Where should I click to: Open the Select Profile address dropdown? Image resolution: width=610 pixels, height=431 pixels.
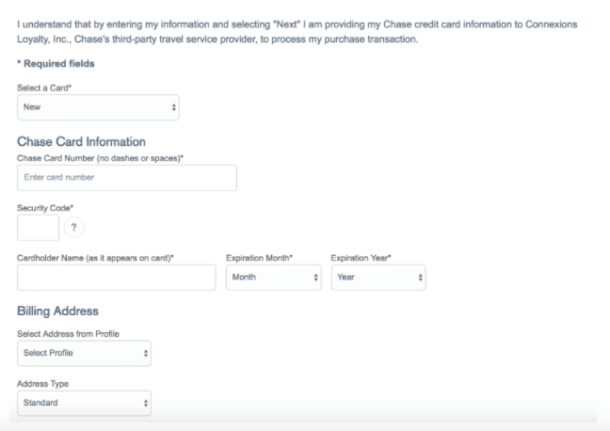pos(84,353)
